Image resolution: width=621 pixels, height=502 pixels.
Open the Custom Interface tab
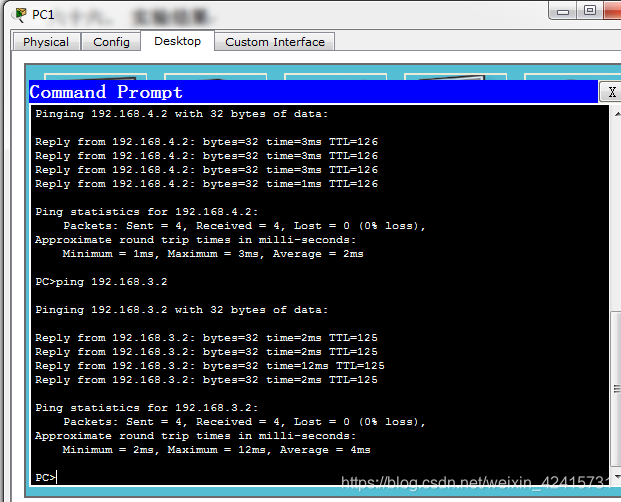(274, 42)
